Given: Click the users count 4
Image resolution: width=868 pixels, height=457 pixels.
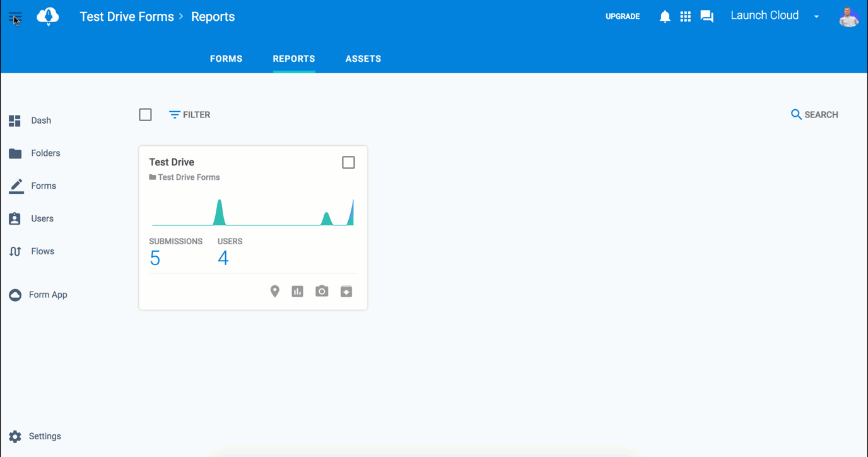Looking at the screenshot, I should click(x=223, y=258).
